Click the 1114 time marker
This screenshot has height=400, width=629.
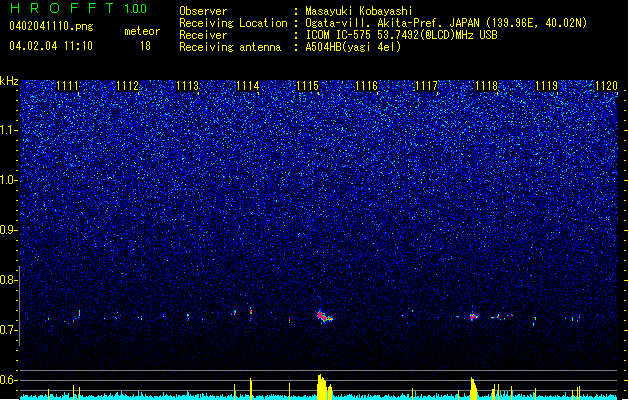click(x=248, y=86)
